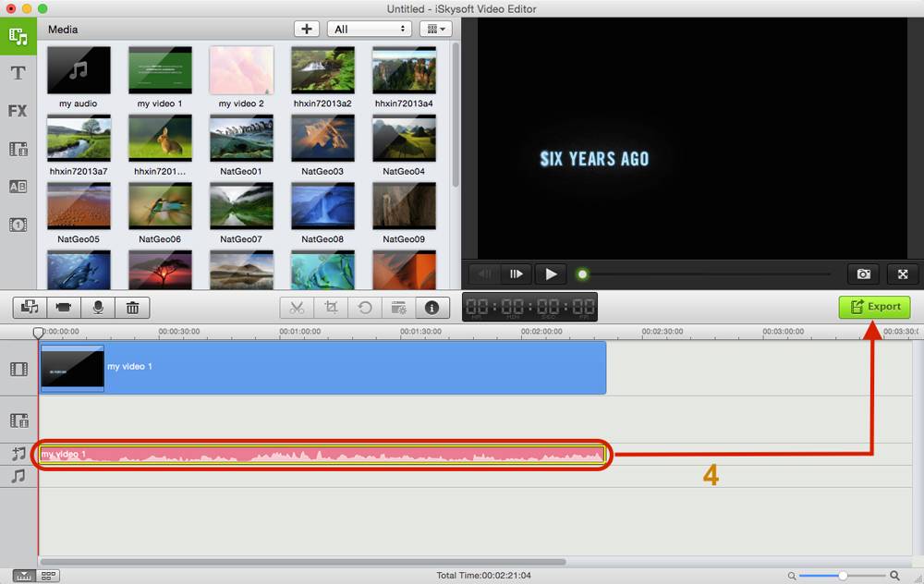Open the FX effects panel
Screen dimensions: 924x584
(18, 111)
